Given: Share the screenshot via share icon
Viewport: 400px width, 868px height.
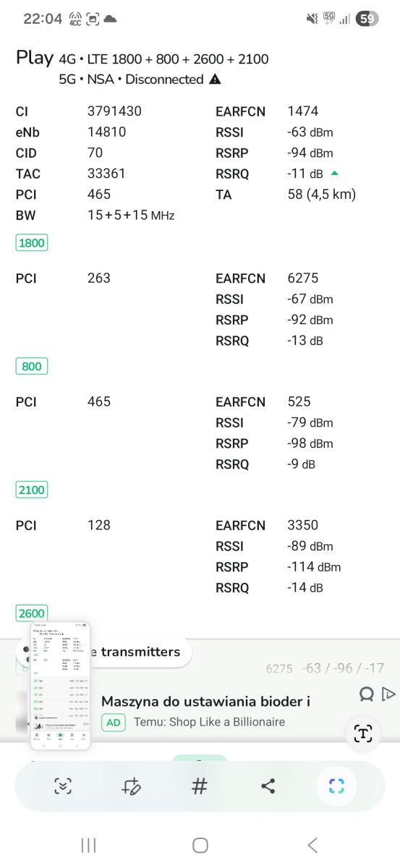Looking at the screenshot, I should point(268,786).
